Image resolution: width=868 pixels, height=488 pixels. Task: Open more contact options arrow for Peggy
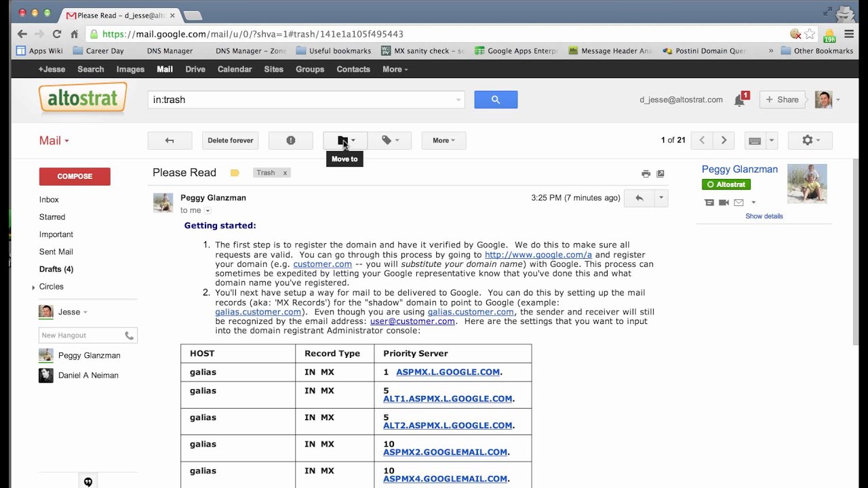753,203
